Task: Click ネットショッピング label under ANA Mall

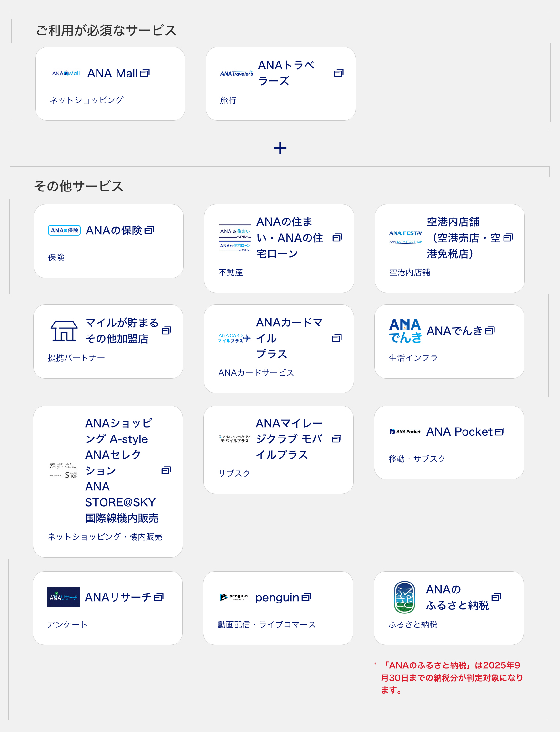Action: [87, 100]
